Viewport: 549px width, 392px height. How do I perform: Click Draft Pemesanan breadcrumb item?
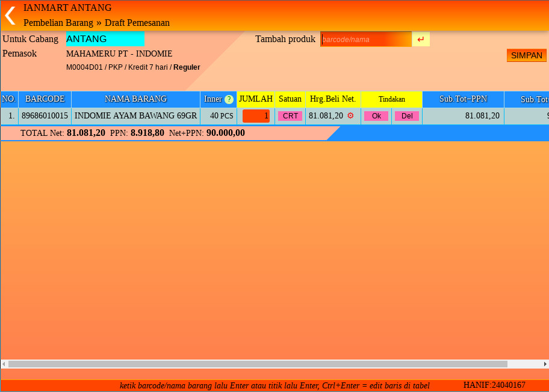pyautogui.click(x=137, y=23)
